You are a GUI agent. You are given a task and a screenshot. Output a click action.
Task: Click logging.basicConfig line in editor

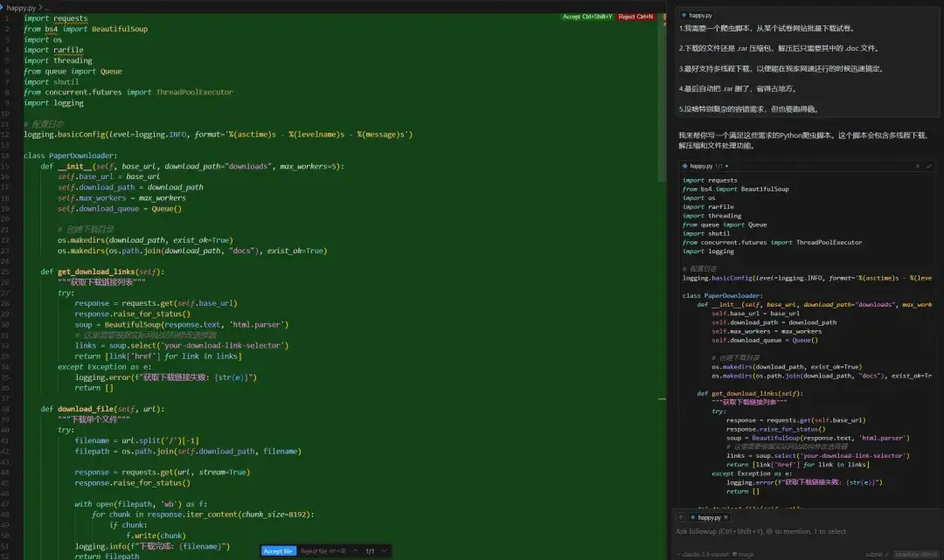coord(218,135)
